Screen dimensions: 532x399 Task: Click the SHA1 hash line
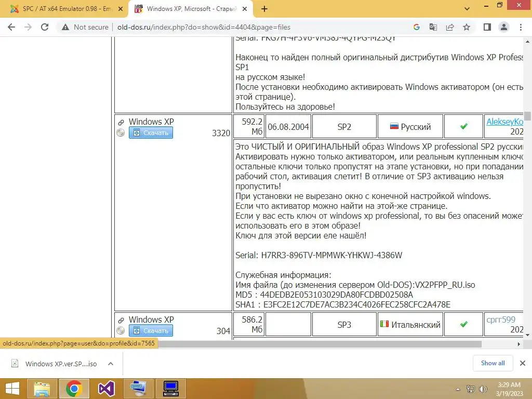(x=343, y=304)
